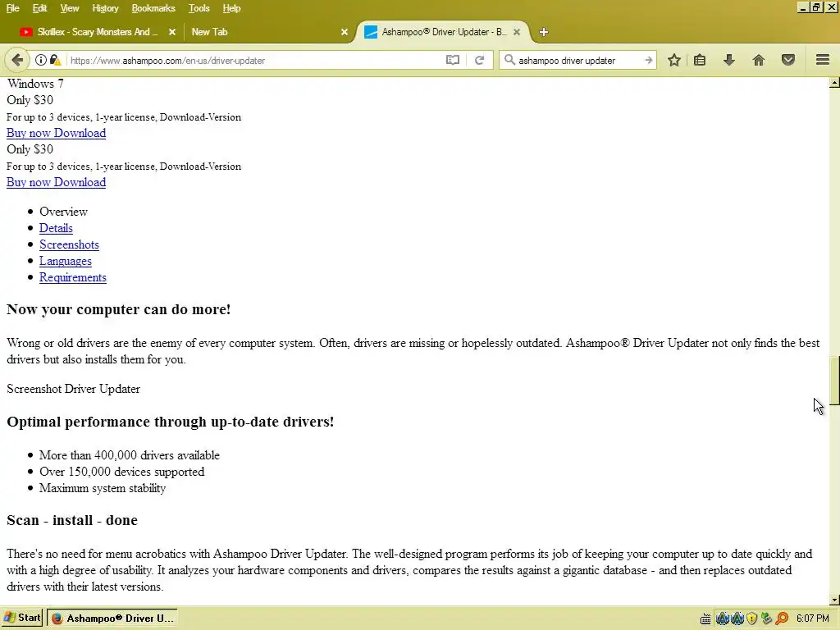Viewport: 840px width, 630px height.
Task: Go back with the browser Back arrow
Action: [17, 60]
